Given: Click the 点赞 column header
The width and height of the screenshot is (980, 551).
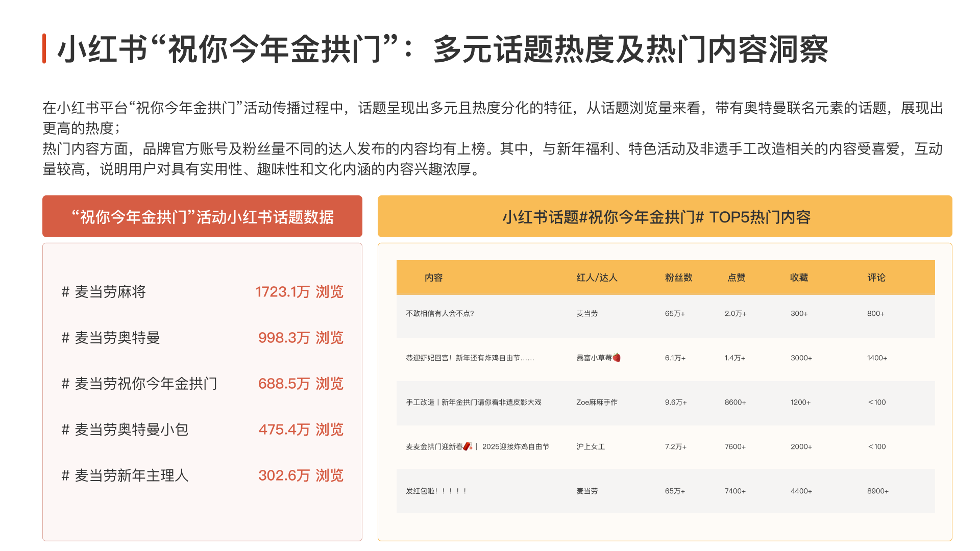Looking at the screenshot, I should [x=736, y=278].
